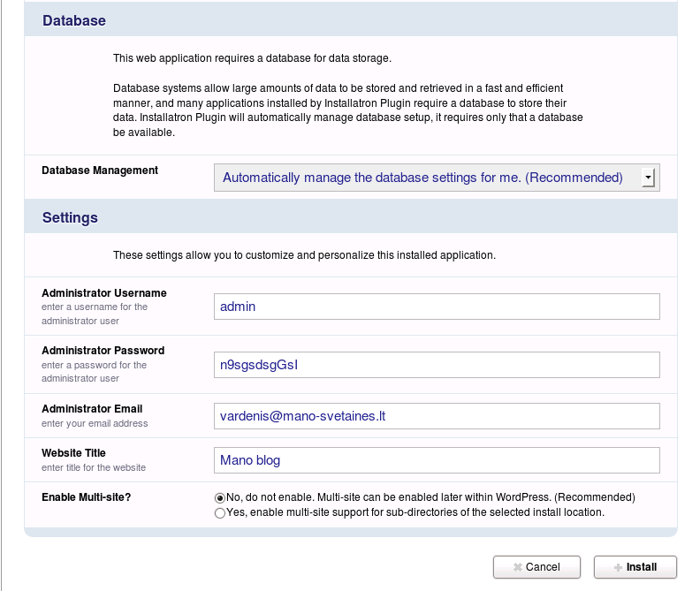The width and height of the screenshot is (700, 591).
Task: Click the Settings section header
Action: click(x=70, y=217)
